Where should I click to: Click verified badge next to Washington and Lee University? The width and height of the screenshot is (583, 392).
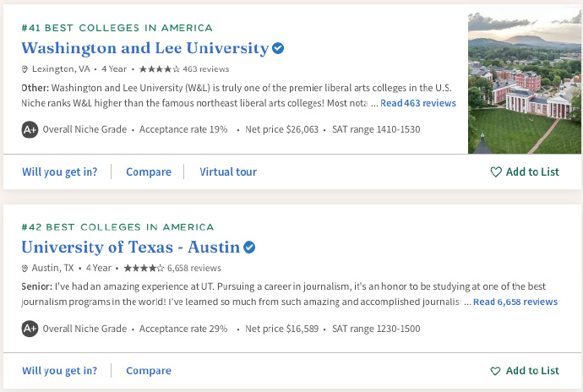[x=278, y=48]
